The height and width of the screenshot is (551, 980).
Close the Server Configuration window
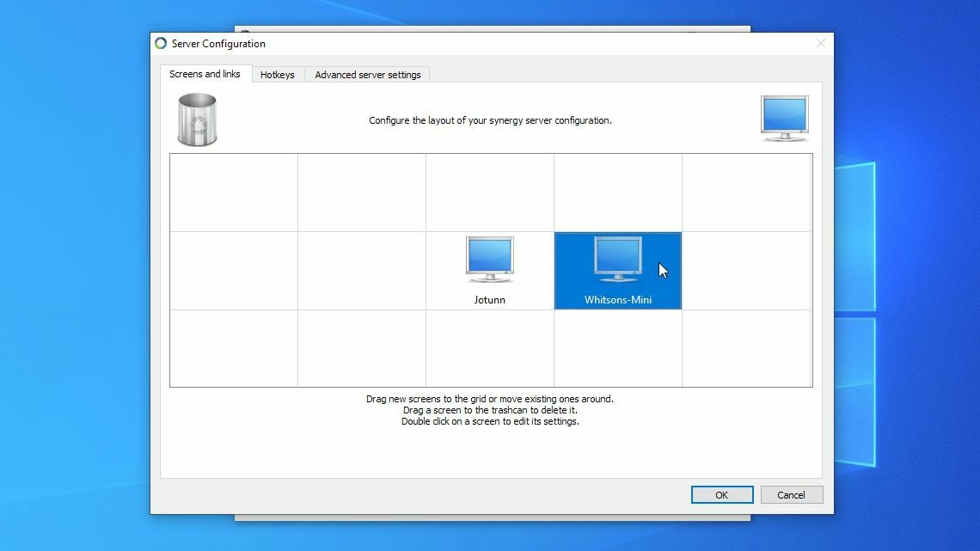coord(819,43)
